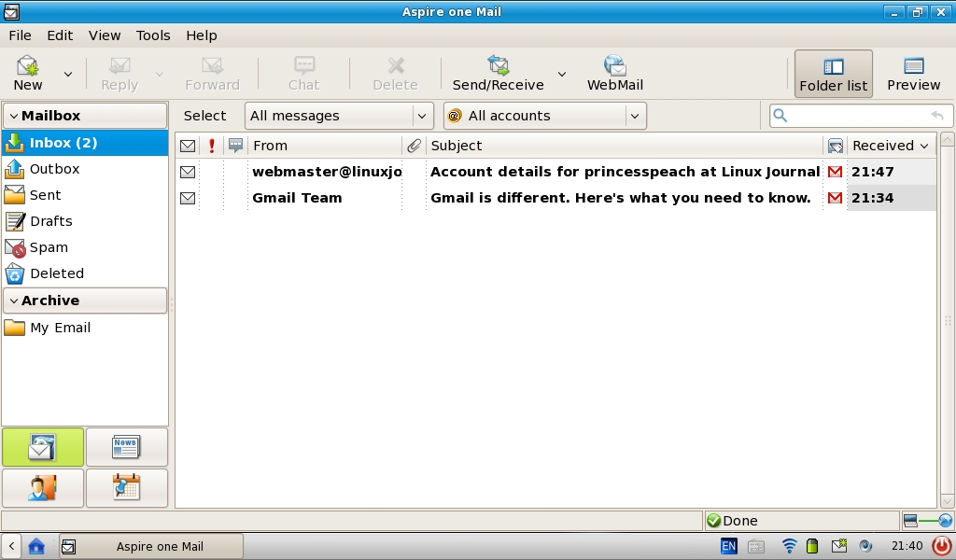Open the All messages filter dropdown

(339, 116)
